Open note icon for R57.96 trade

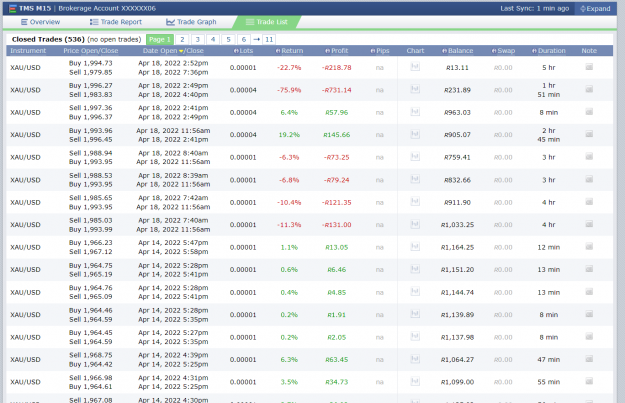pos(589,112)
